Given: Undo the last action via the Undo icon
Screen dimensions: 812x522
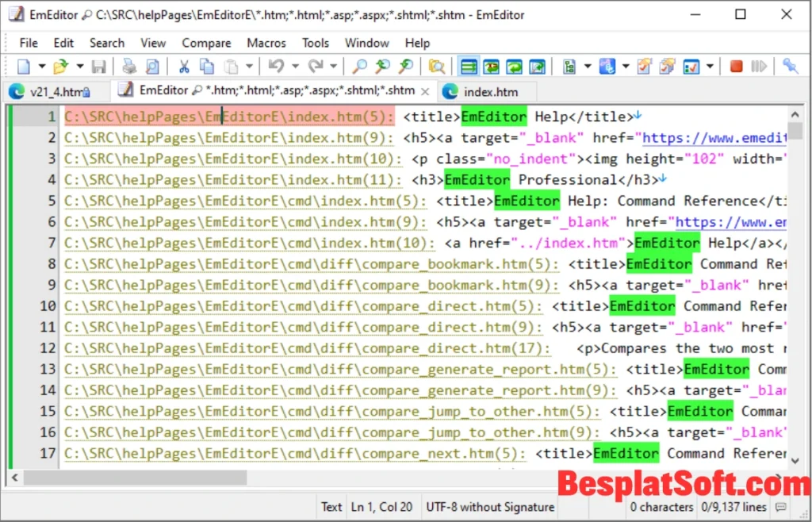Looking at the screenshot, I should tap(274, 67).
